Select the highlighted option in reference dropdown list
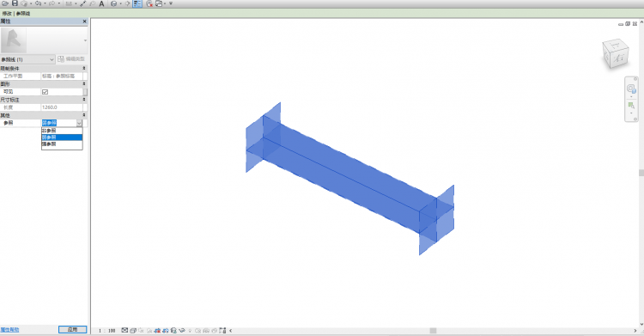644x336 pixels. click(x=62, y=137)
